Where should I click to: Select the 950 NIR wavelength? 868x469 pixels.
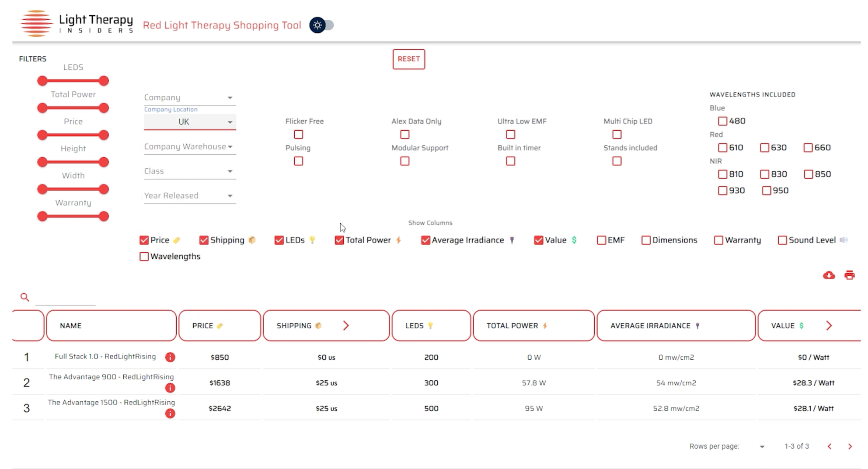coord(766,191)
